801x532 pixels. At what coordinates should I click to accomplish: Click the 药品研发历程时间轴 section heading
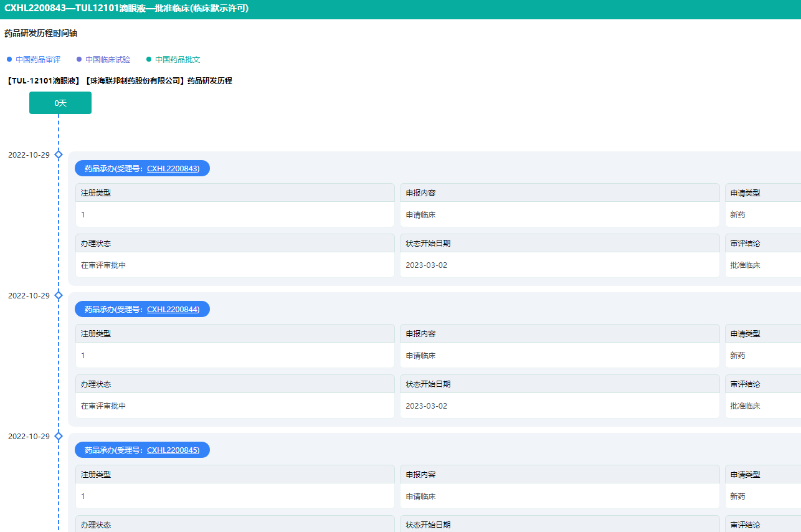pyautogui.click(x=41, y=34)
